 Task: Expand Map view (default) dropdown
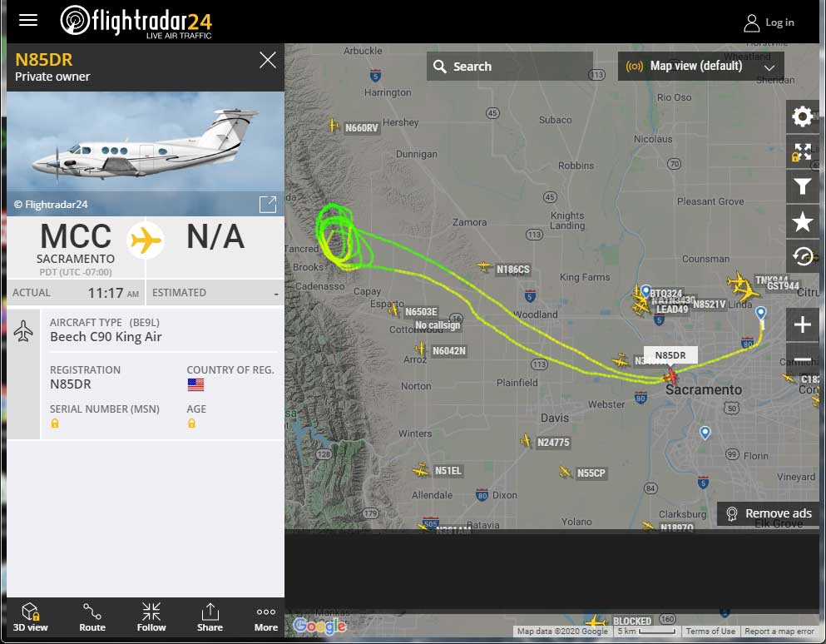(x=700, y=67)
